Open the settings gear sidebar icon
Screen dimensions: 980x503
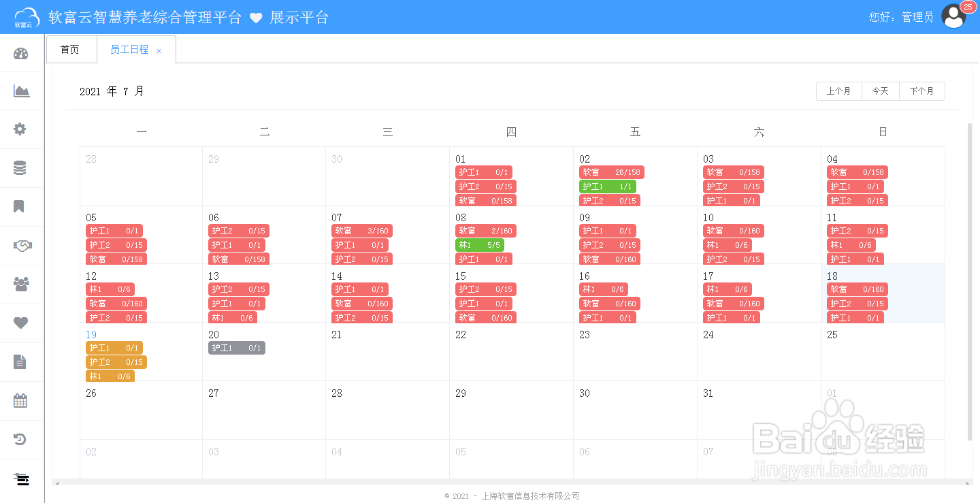coord(20,129)
